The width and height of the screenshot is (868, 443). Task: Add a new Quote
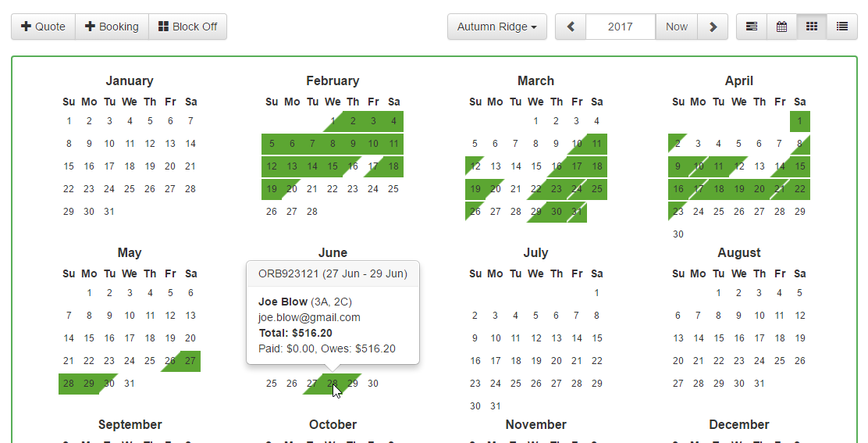44,27
